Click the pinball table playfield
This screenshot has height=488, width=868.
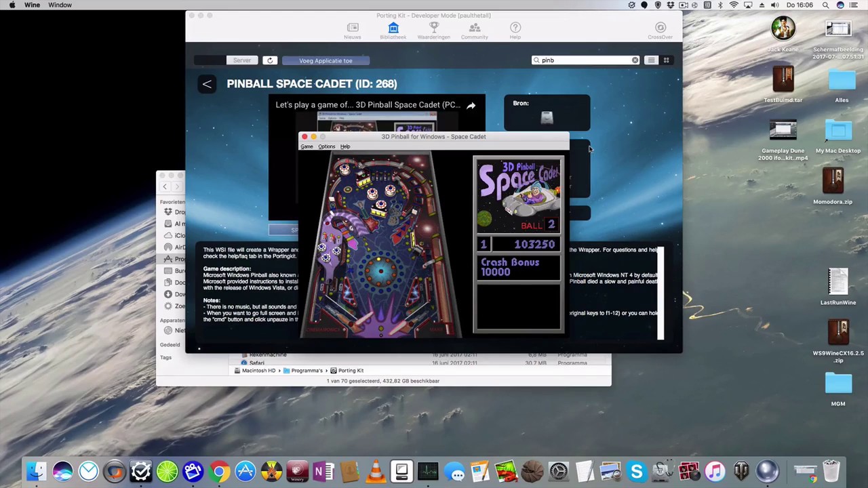point(380,244)
